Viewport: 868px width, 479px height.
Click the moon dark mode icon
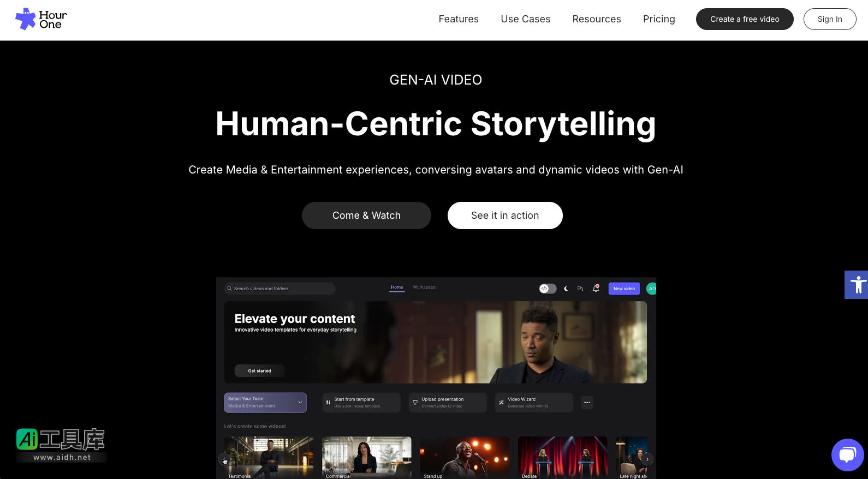pyautogui.click(x=566, y=289)
